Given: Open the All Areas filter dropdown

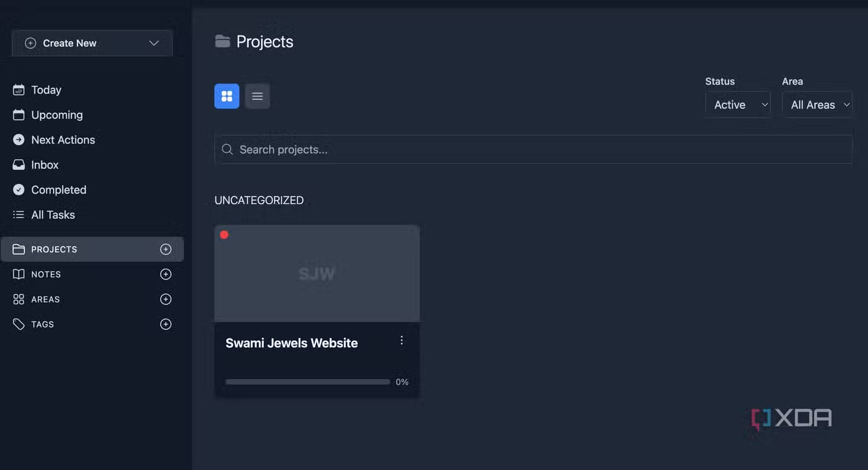Looking at the screenshot, I should click(x=817, y=105).
